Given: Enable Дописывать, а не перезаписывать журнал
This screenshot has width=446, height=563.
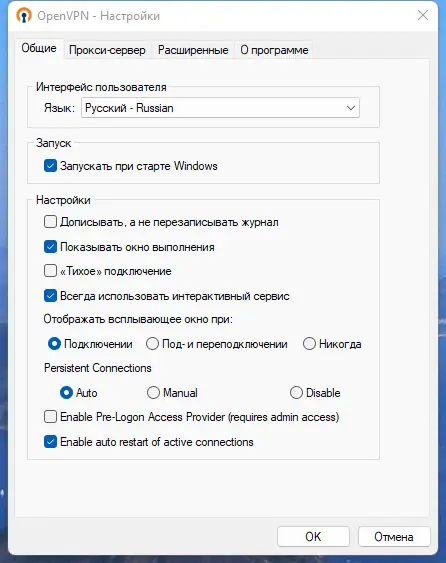Looking at the screenshot, I should (50, 222).
